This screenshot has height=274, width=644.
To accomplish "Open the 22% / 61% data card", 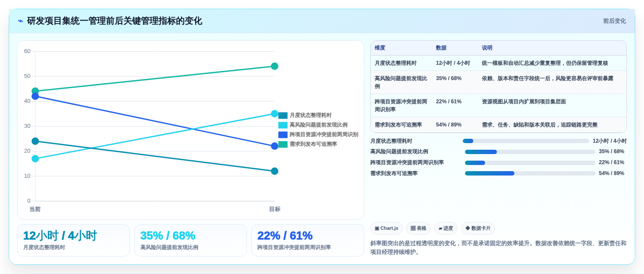I will pos(308,240).
